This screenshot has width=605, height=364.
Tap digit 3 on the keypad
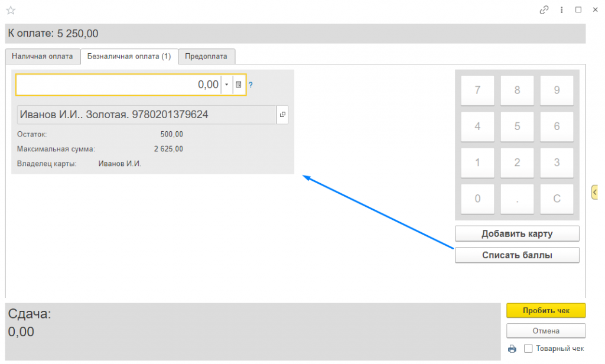point(557,162)
